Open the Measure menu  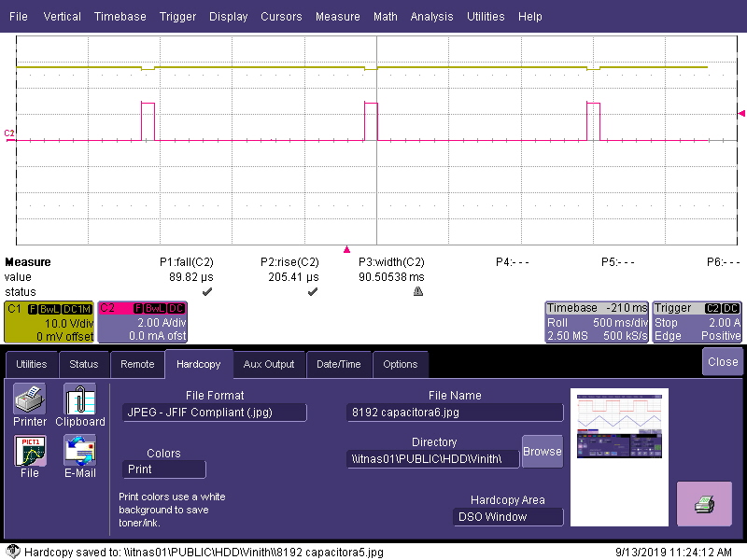pyautogui.click(x=338, y=17)
